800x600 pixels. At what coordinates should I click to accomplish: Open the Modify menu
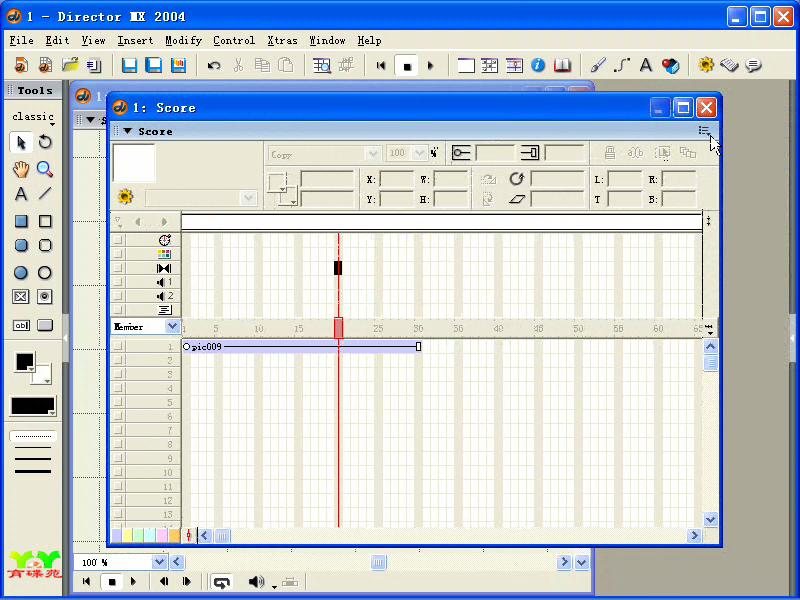coord(184,40)
